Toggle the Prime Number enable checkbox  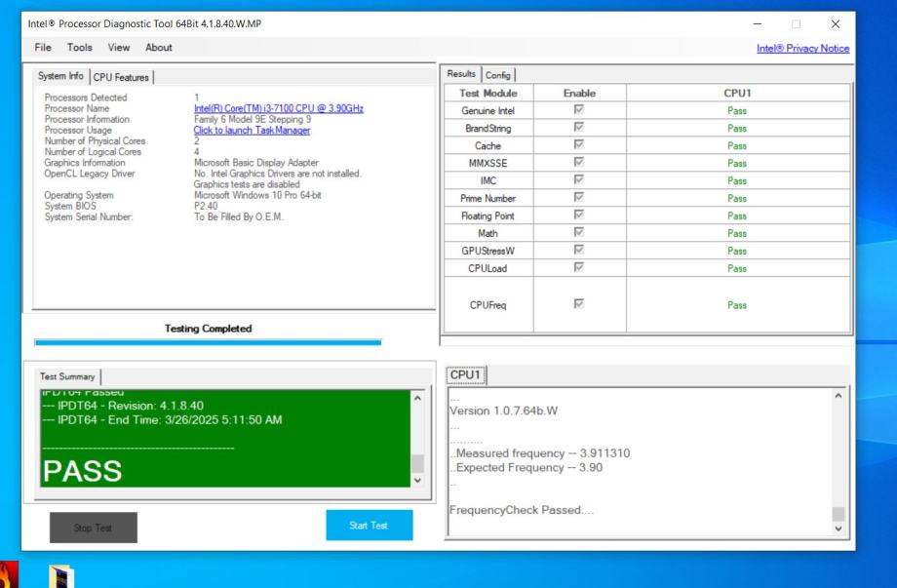click(579, 197)
